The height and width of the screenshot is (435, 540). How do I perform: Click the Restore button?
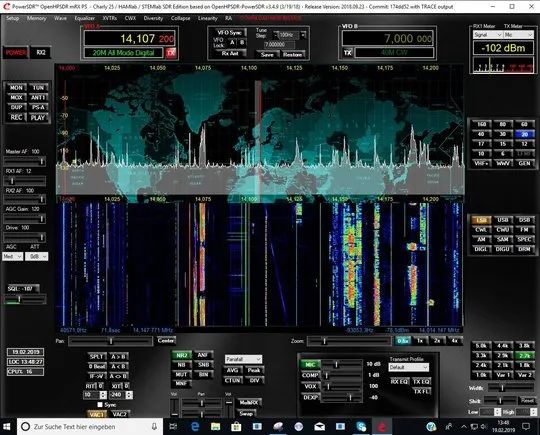coord(292,54)
